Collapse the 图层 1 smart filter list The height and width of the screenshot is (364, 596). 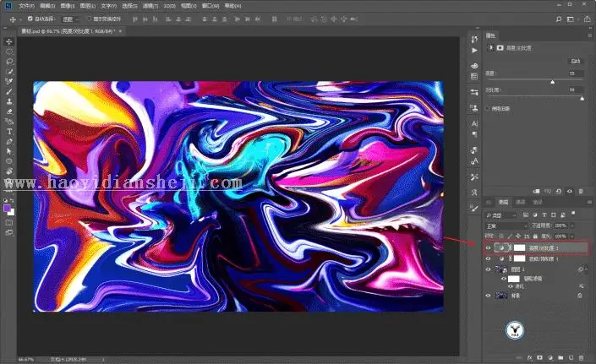[588, 269]
